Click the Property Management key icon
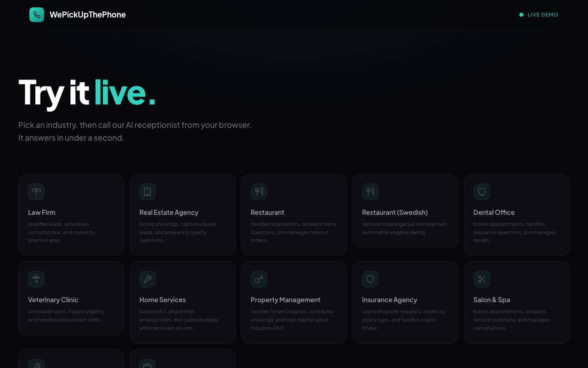 pyautogui.click(x=259, y=279)
